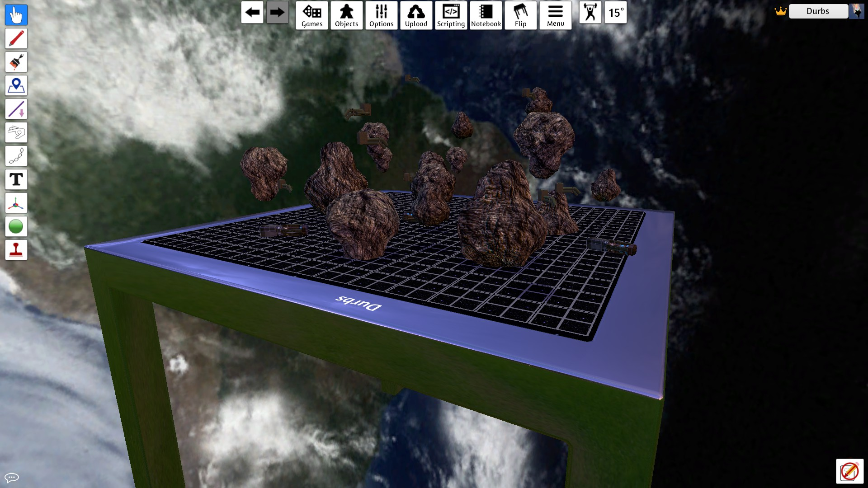The width and height of the screenshot is (868, 488).
Task: Open the Games menu
Action: (312, 15)
